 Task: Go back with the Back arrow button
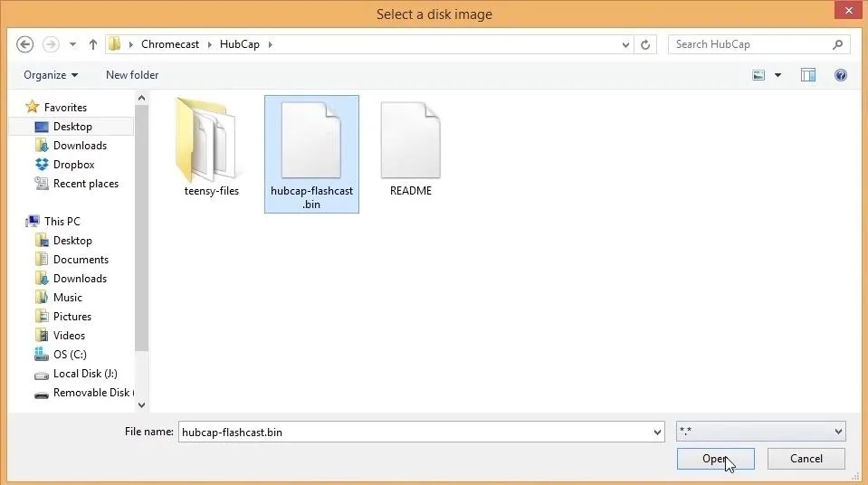point(25,44)
